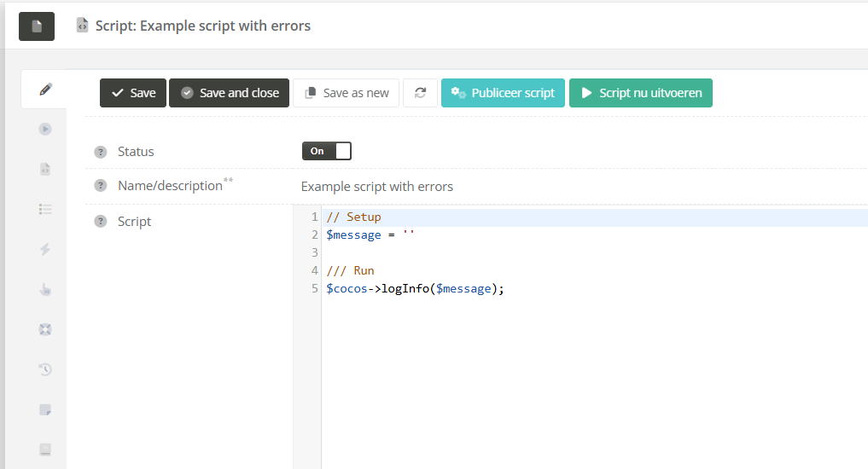Click the Publiceer script button

503,93
